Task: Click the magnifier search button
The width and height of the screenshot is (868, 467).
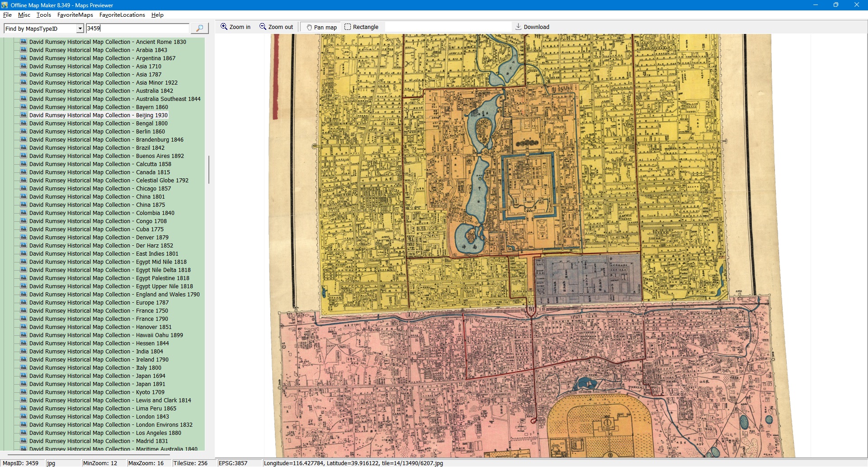Action: [x=199, y=29]
